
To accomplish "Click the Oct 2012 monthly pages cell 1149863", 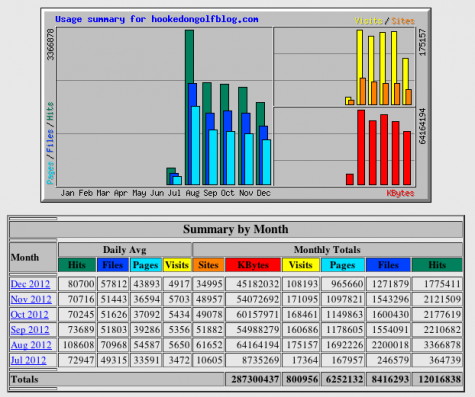I will (x=343, y=315).
